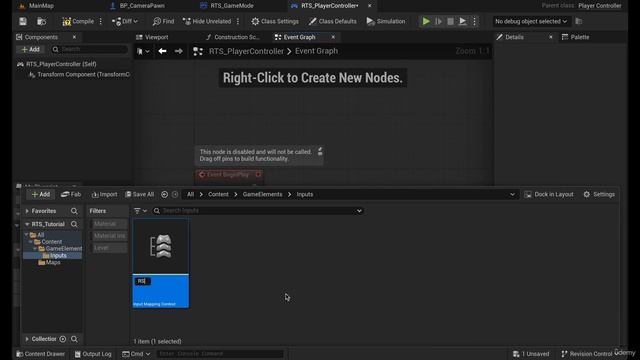
Task: Click the Search Inputs field
Action: [258, 211]
